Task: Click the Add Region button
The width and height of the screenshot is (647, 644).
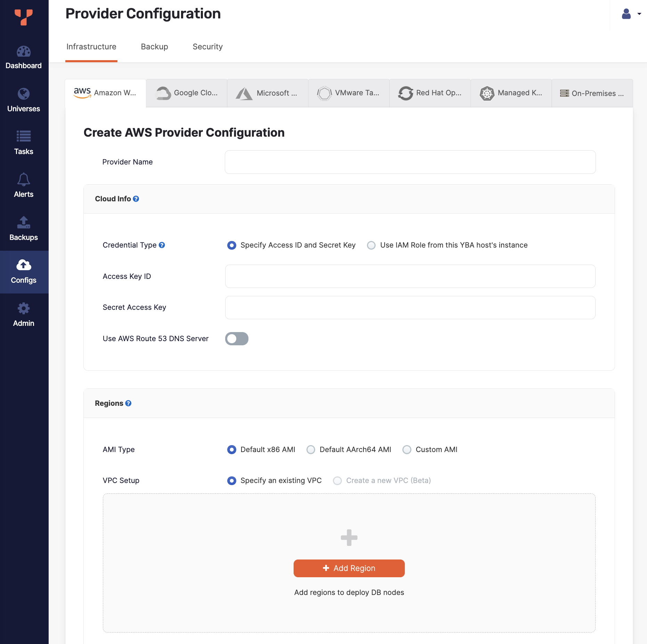Action: (x=349, y=568)
